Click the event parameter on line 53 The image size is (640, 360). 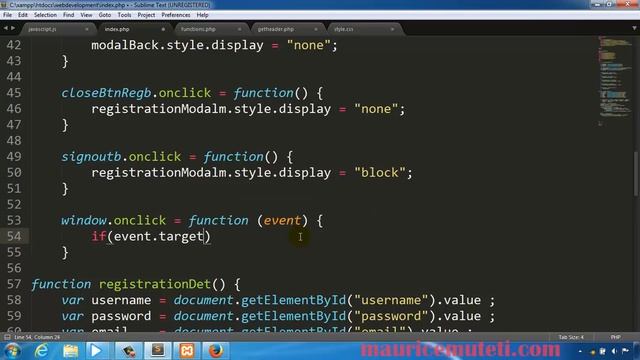coord(282,220)
